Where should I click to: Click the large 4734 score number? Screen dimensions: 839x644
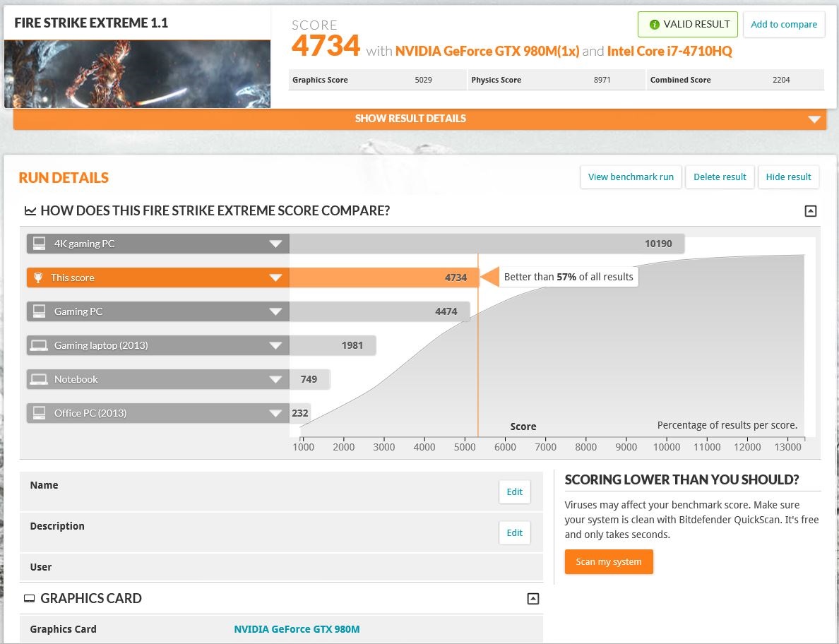pyautogui.click(x=326, y=45)
